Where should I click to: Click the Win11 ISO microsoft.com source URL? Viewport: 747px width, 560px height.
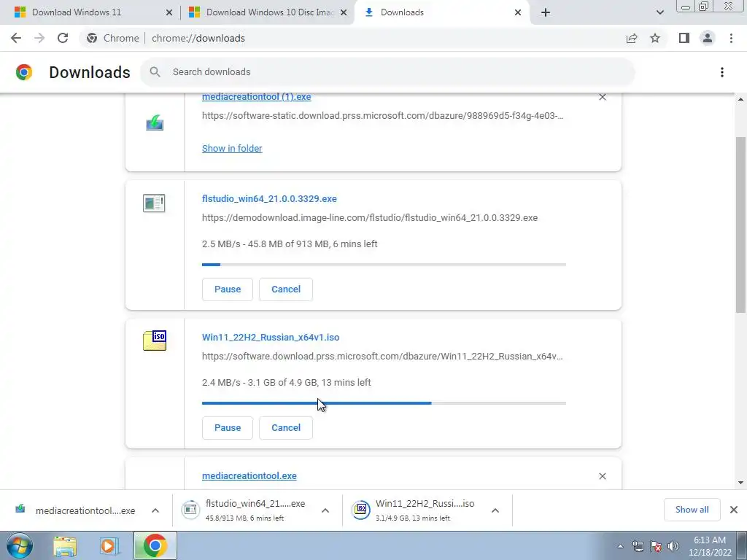pos(382,356)
